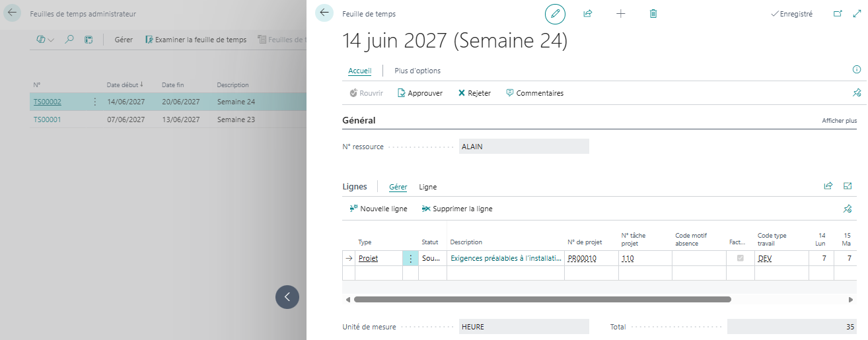Open the TS00001 timesheet link
This screenshot has height=340, width=868.
point(48,119)
